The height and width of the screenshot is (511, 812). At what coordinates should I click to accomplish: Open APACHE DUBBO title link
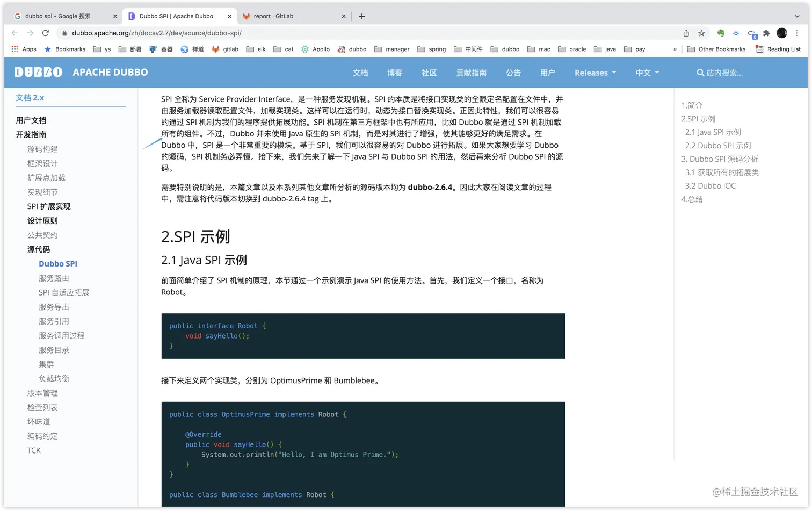pyautogui.click(x=110, y=72)
